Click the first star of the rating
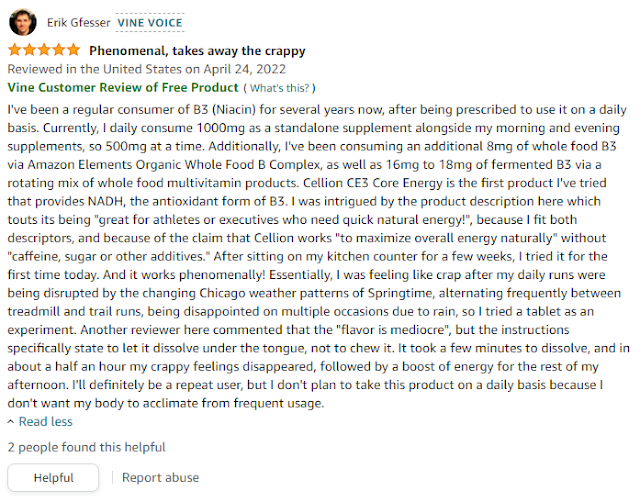This screenshot has height=502, width=640. pyautogui.click(x=14, y=49)
